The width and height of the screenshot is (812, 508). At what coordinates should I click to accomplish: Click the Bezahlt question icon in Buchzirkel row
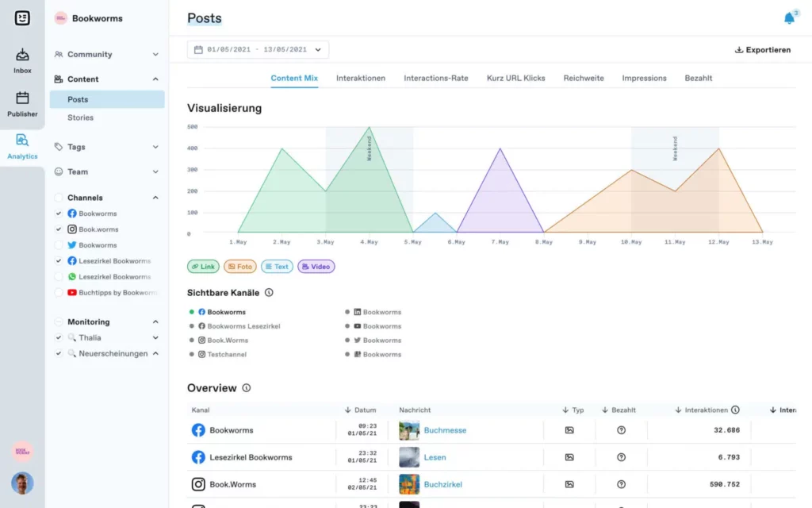tap(621, 484)
